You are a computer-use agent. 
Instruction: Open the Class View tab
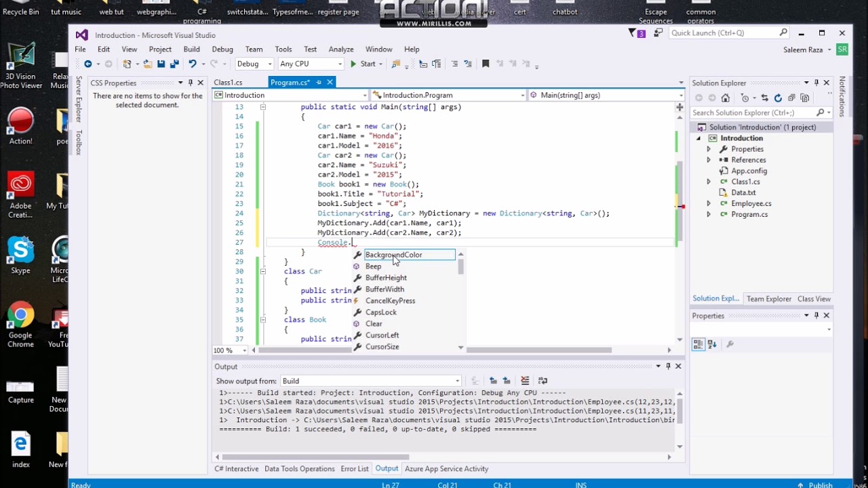point(814,299)
